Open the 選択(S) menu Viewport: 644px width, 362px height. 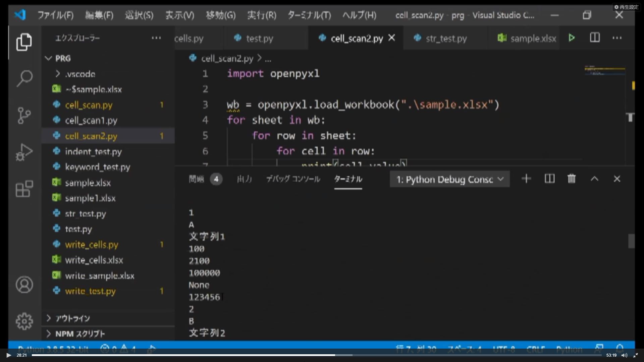(139, 15)
